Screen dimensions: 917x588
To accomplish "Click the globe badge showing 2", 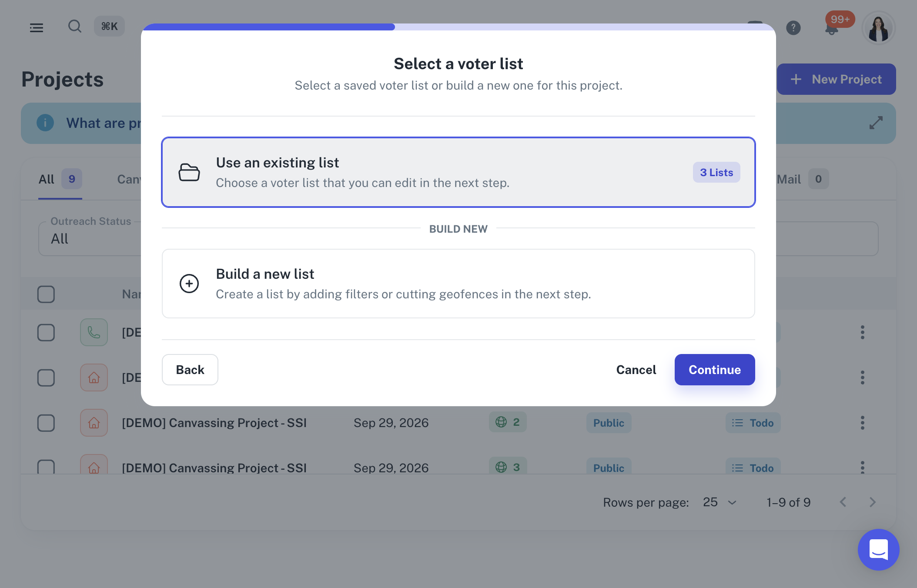I will [x=508, y=422].
